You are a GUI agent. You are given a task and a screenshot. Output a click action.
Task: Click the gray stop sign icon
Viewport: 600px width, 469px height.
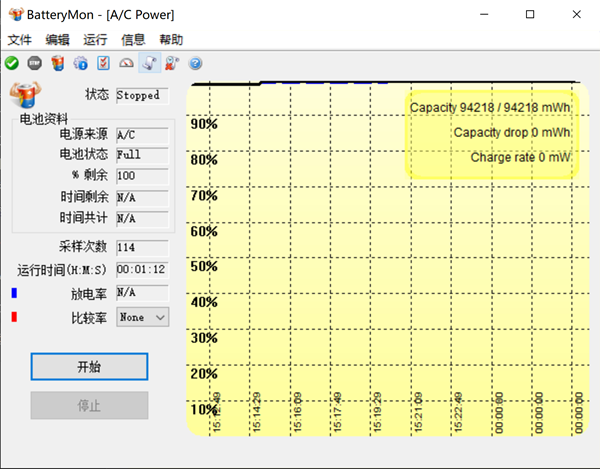(35, 63)
